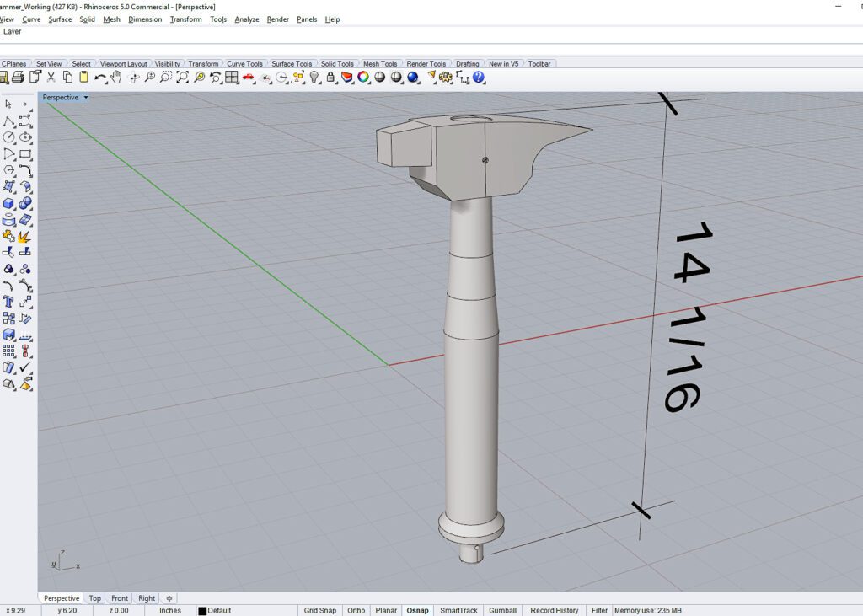Click the Inches units field in status bar

pos(170,610)
